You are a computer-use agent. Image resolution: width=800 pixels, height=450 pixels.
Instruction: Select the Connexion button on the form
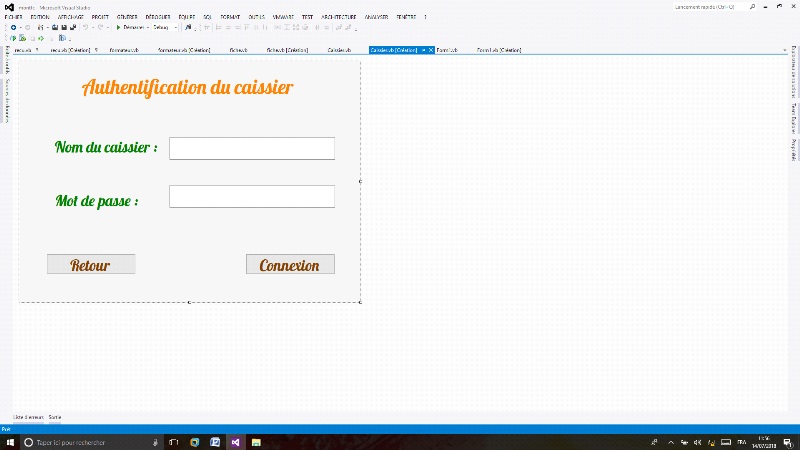(290, 264)
